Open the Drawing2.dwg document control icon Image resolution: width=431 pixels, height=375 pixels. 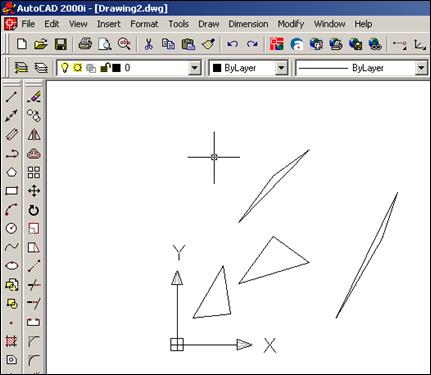[10, 24]
